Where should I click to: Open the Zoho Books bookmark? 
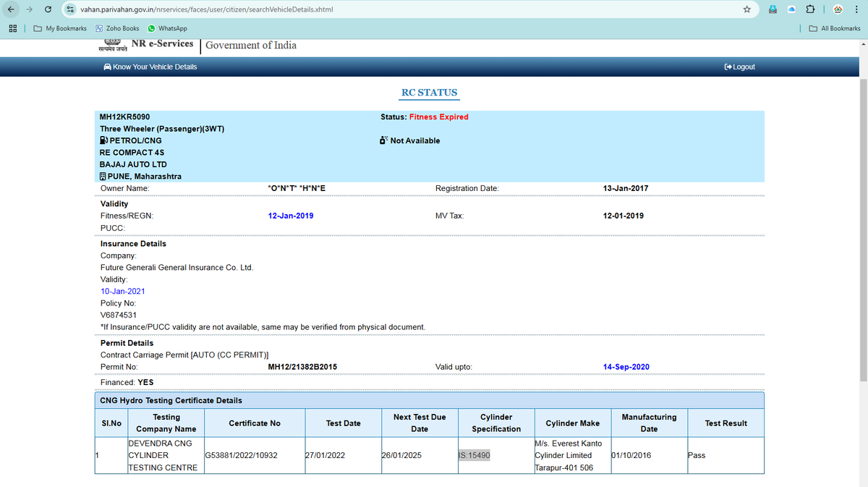[117, 28]
